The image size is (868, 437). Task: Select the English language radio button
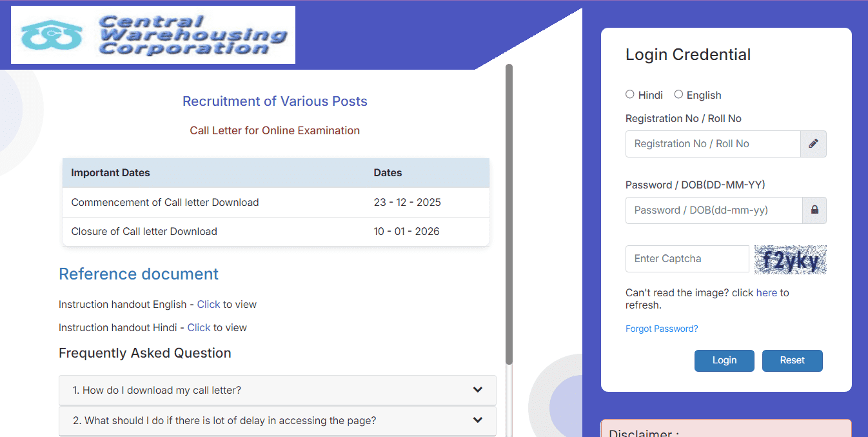678,94
